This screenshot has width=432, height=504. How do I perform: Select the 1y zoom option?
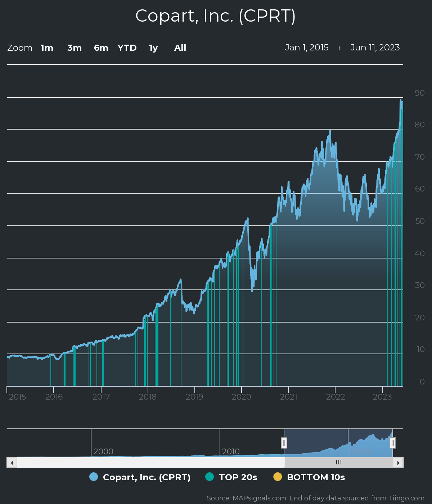click(153, 48)
